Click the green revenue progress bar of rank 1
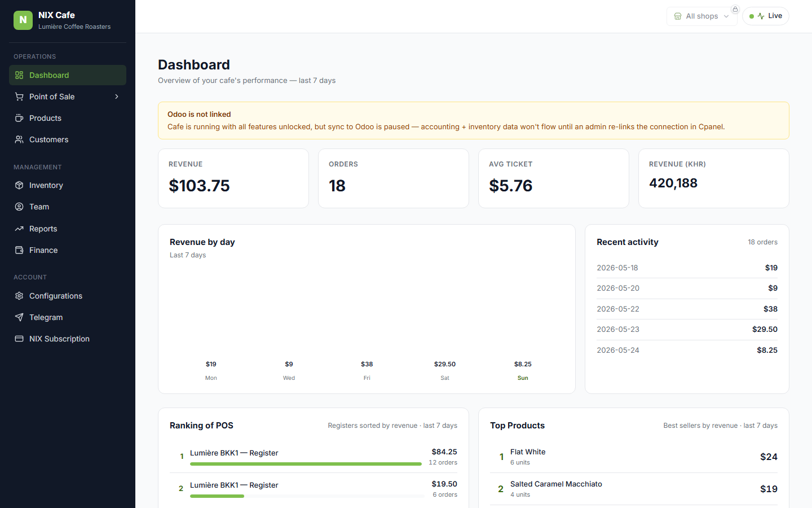Viewport: 812px width, 508px height. (x=306, y=464)
